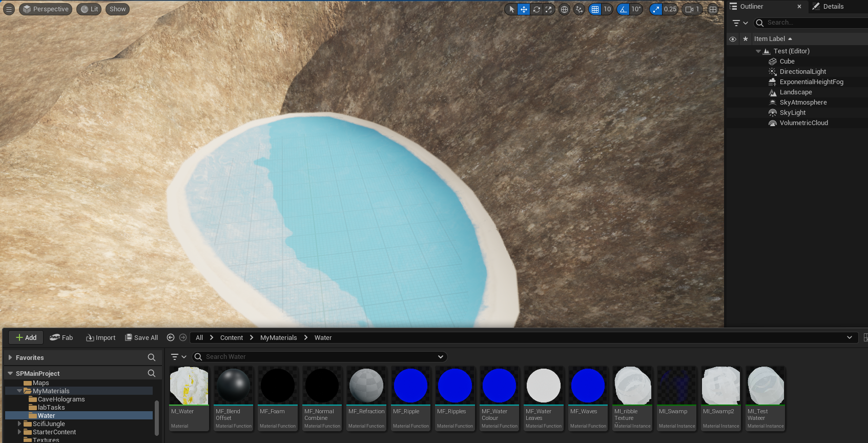
Task: Open Content Browser asset filter dropdown
Action: pyautogui.click(x=179, y=357)
